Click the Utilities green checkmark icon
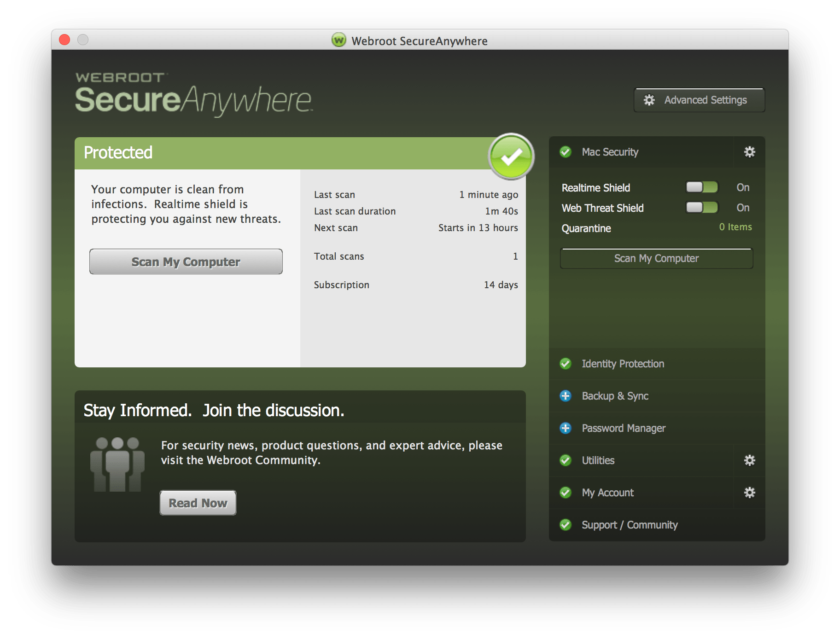 click(566, 460)
